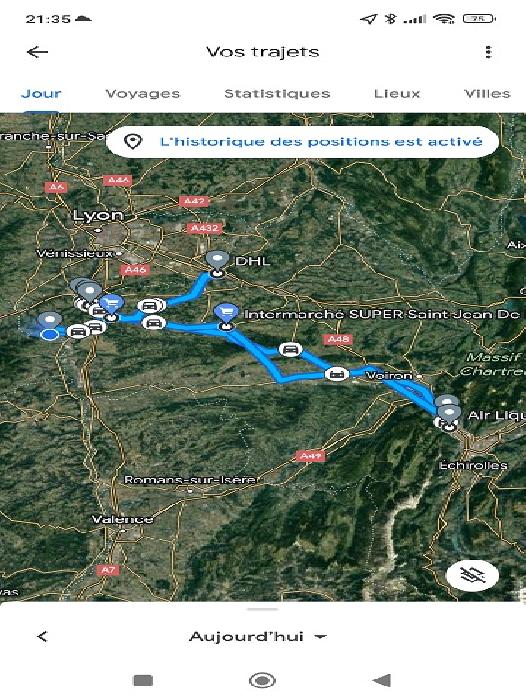The image size is (526, 700).
Task: Tap the back arrow beside Vos trajets
Action: tap(38, 52)
